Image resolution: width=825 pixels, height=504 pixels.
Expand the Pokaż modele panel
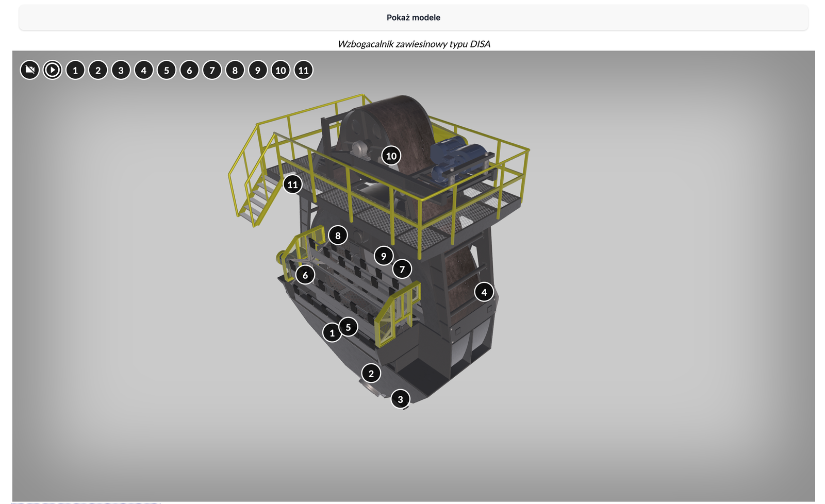click(x=413, y=18)
